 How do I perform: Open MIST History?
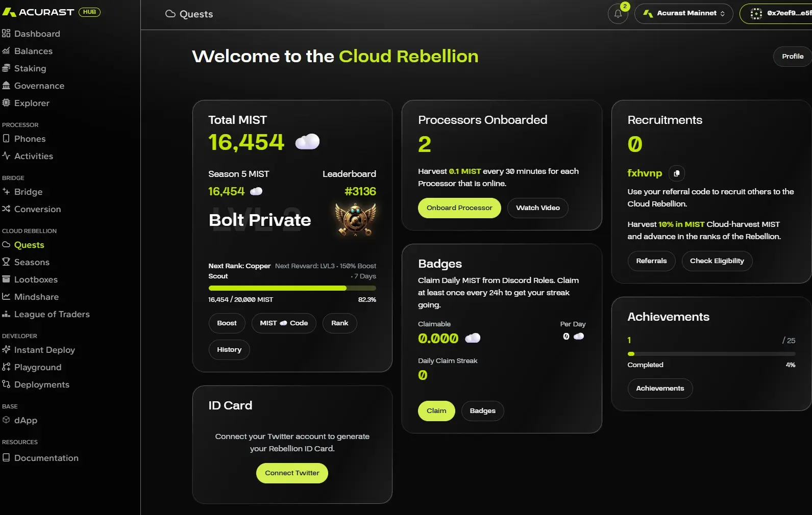[229, 350]
